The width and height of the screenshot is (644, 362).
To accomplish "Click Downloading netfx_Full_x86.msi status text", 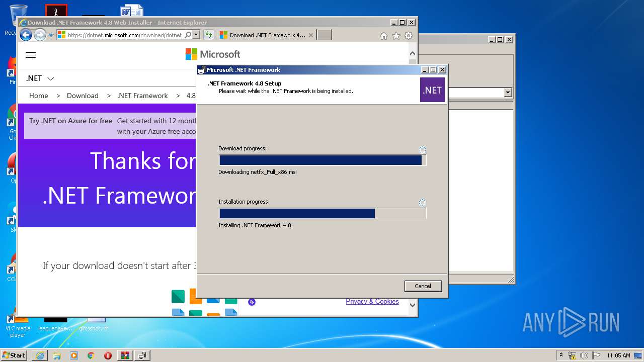I will (258, 172).
